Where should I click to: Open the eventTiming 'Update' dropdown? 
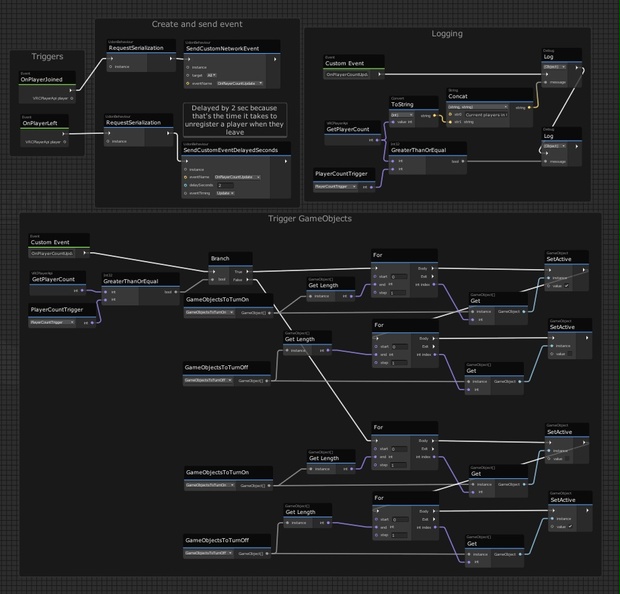point(225,193)
